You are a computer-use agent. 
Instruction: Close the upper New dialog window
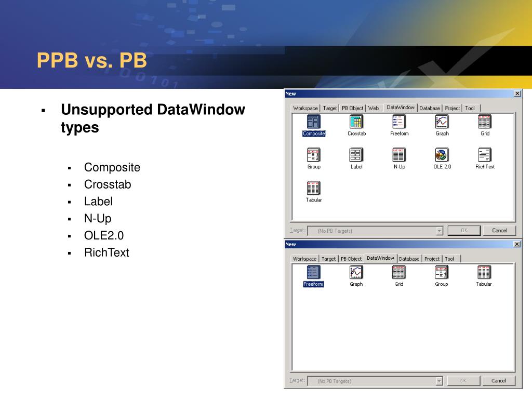pyautogui.click(x=517, y=94)
